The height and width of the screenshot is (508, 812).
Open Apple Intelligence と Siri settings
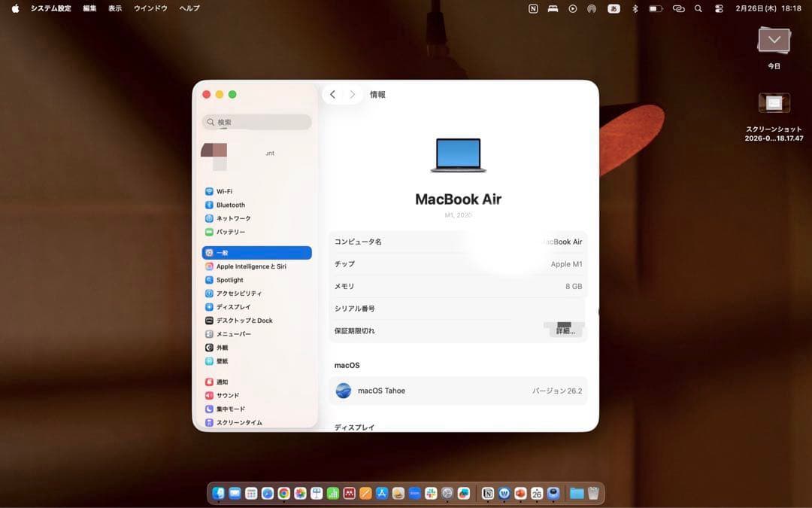257,266
